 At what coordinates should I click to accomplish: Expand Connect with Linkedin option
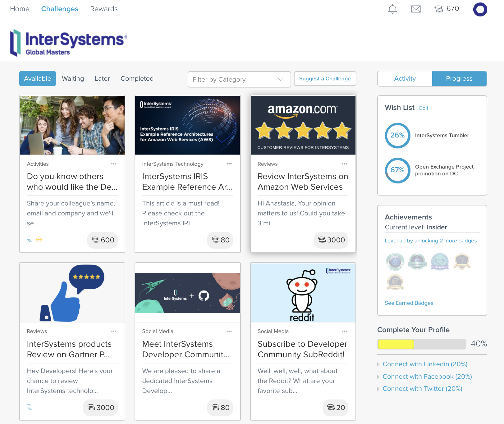coord(425,364)
